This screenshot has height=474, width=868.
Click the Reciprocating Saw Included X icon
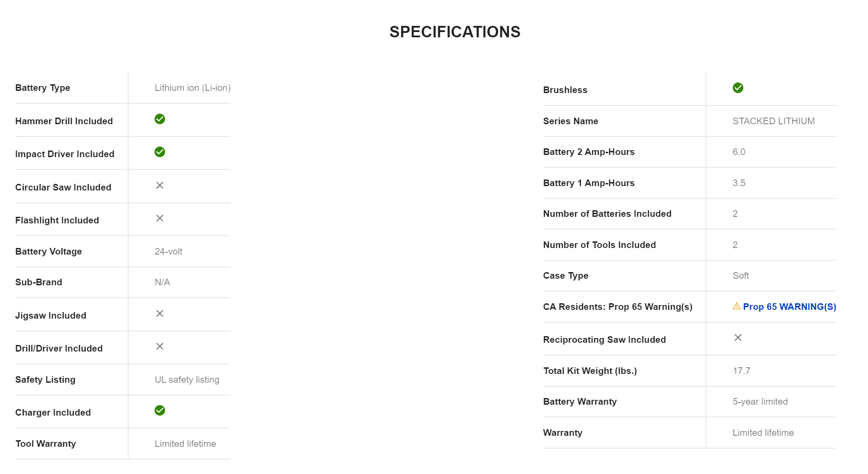point(738,338)
